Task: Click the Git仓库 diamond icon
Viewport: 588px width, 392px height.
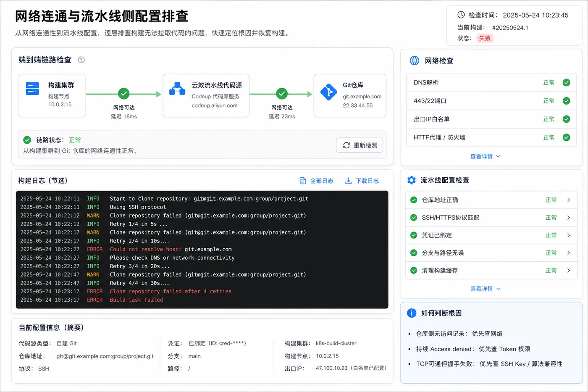Action: click(328, 92)
